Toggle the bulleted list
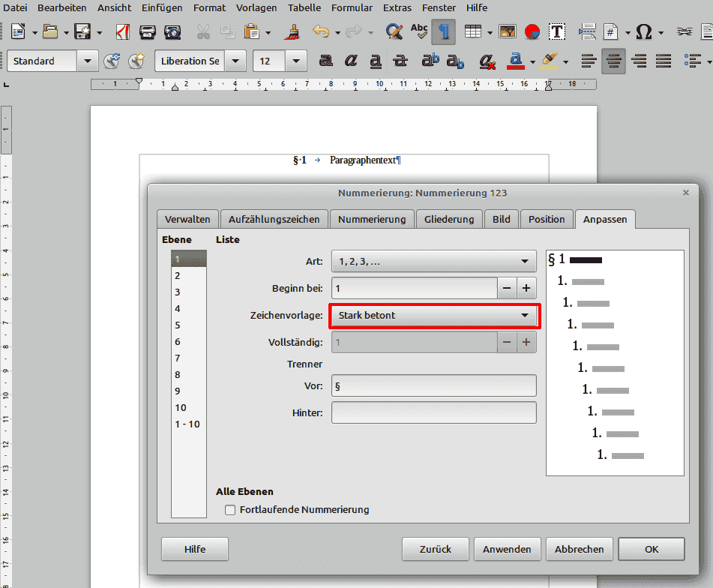713x588 pixels. (693, 61)
